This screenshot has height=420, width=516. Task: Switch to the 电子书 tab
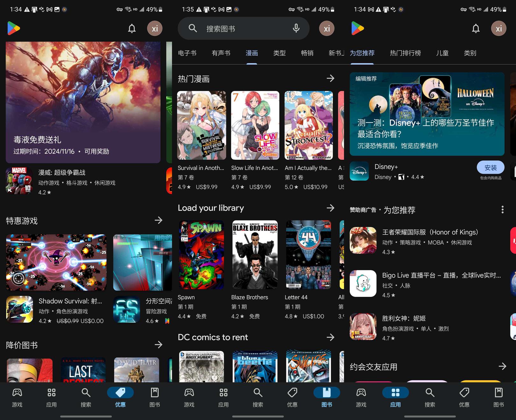point(187,53)
